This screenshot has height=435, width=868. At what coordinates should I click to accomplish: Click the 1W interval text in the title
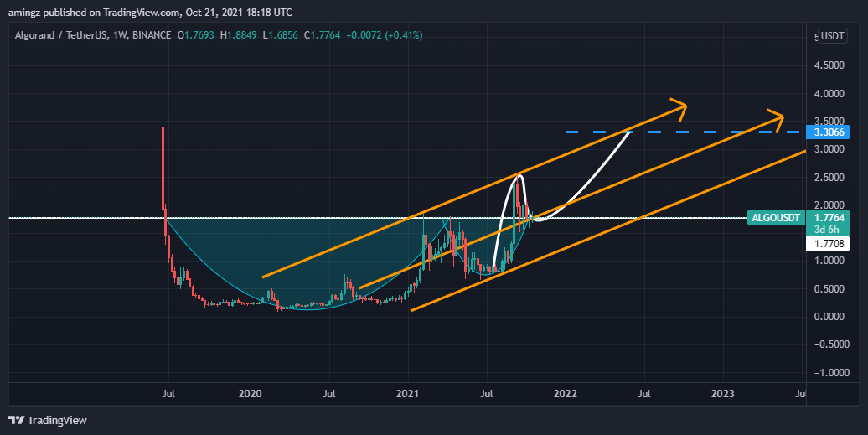(x=120, y=35)
